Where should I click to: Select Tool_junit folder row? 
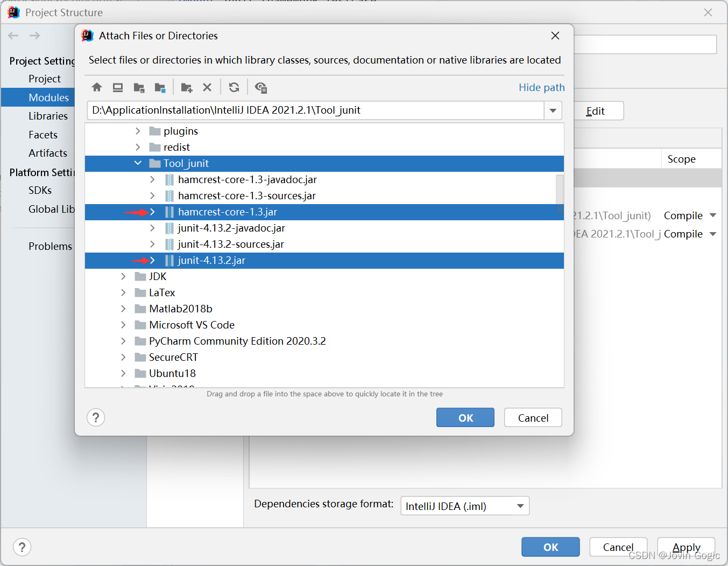(324, 163)
